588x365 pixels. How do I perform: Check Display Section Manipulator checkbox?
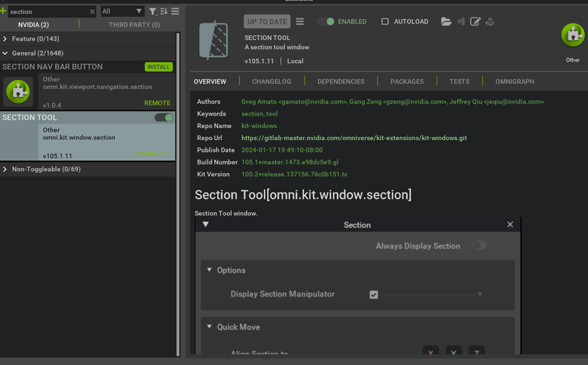tap(373, 295)
